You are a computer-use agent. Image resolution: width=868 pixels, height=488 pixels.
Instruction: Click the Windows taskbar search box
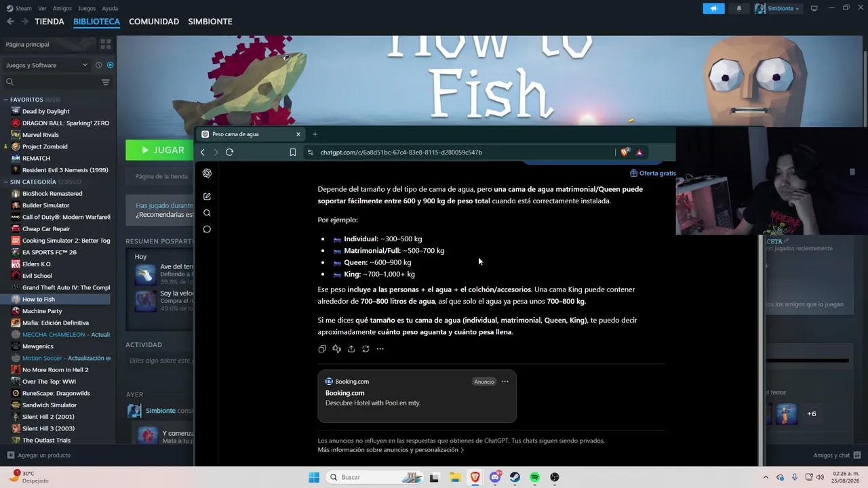(373, 477)
